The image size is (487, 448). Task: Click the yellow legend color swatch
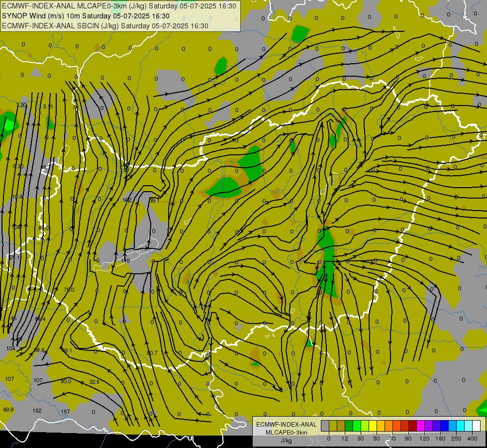373,426
